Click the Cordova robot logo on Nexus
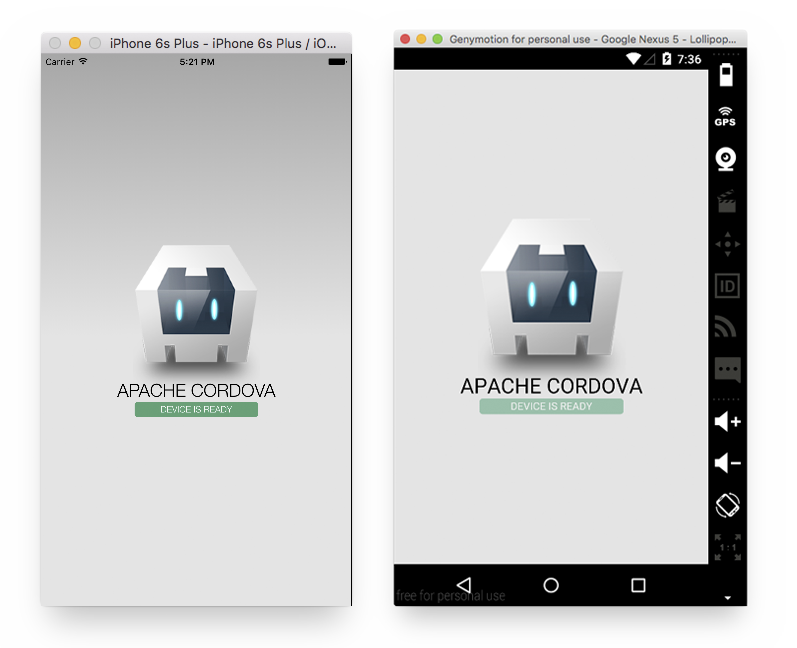Image resolution: width=797 pixels, height=648 pixels. [x=551, y=288]
